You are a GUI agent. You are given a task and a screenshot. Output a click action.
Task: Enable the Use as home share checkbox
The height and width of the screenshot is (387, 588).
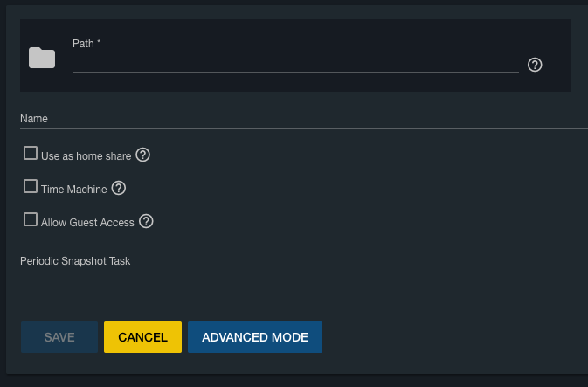coord(31,154)
